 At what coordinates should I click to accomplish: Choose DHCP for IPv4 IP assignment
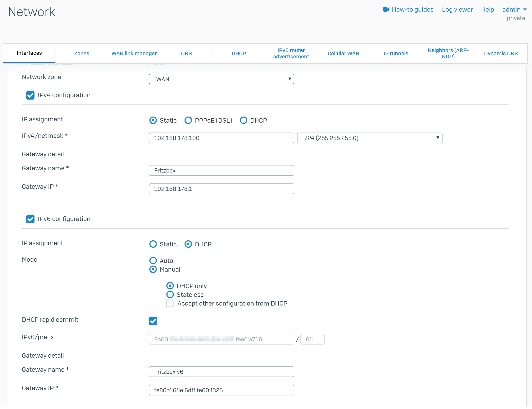(243, 120)
